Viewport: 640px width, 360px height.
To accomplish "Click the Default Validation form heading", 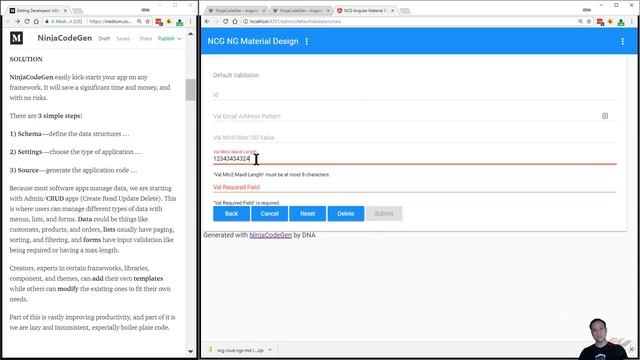I will (x=236, y=75).
